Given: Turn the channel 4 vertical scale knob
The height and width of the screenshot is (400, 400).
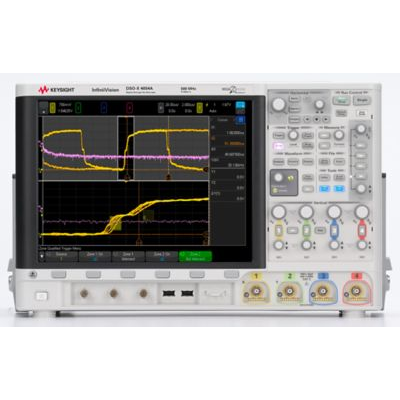Looking at the screenshot, I should [362, 212].
